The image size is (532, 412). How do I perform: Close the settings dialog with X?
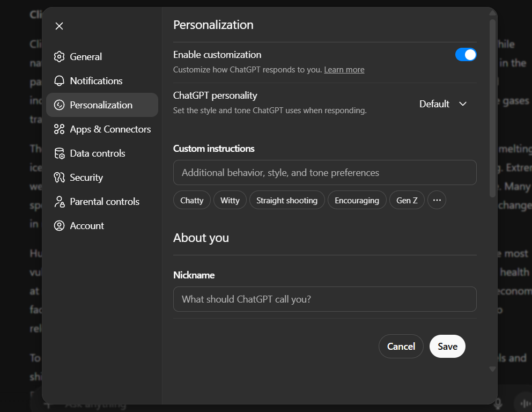click(60, 26)
